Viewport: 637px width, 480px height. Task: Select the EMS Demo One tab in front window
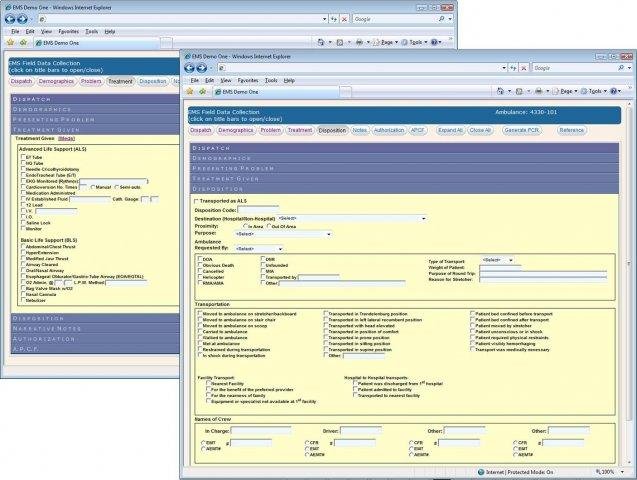277,92
